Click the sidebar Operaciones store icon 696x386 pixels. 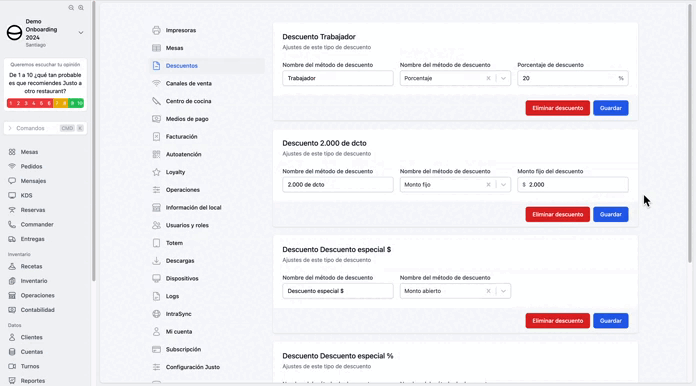tap(12, 295)
